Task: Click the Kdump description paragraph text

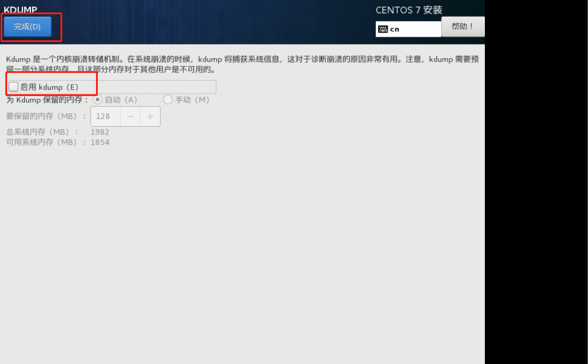Action: click(x=242, y=64)
